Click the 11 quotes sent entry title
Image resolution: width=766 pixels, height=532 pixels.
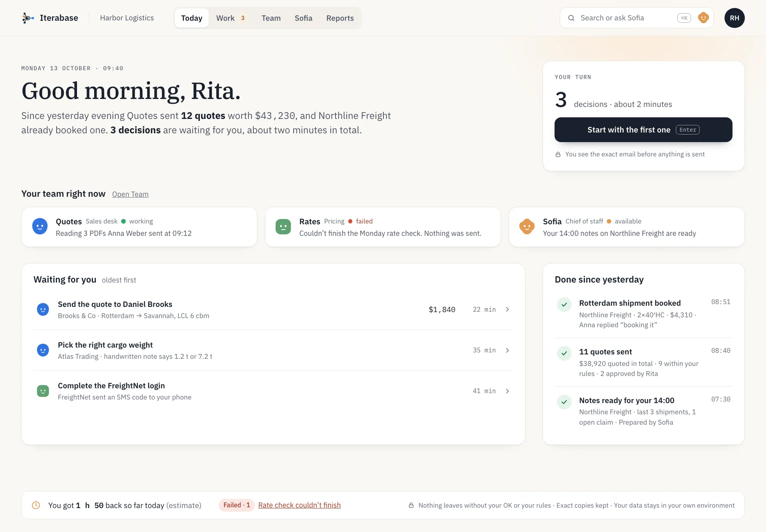[x=606, y=352]
